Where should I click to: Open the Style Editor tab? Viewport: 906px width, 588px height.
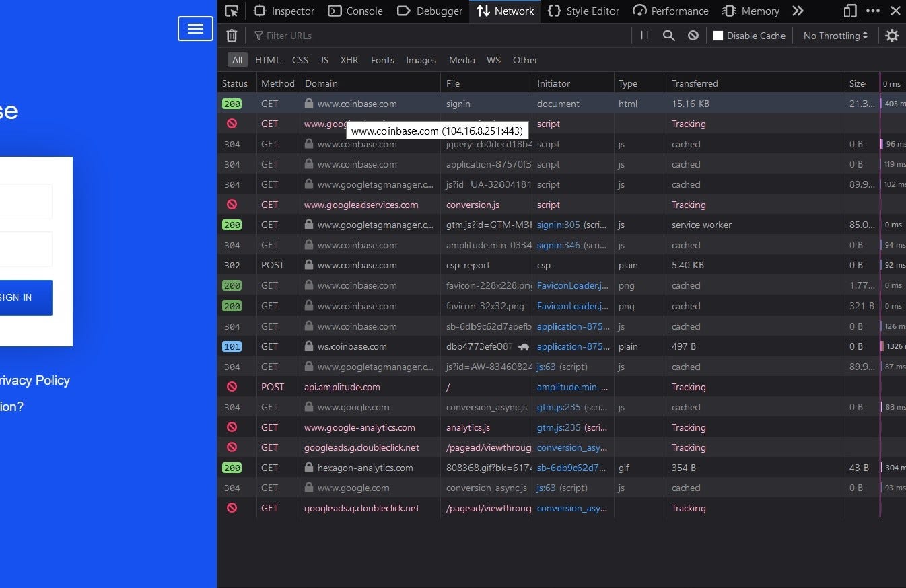(584, 11)
